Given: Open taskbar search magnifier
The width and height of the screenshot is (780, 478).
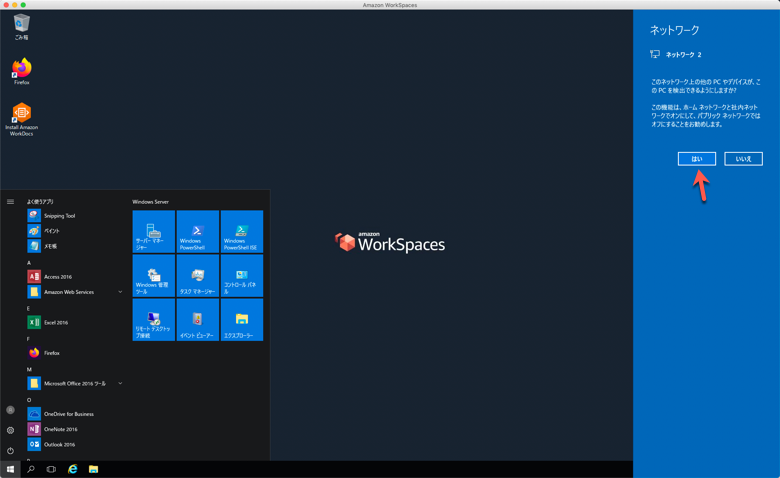Looking at the screenshot, I should [x=31, y=469].
